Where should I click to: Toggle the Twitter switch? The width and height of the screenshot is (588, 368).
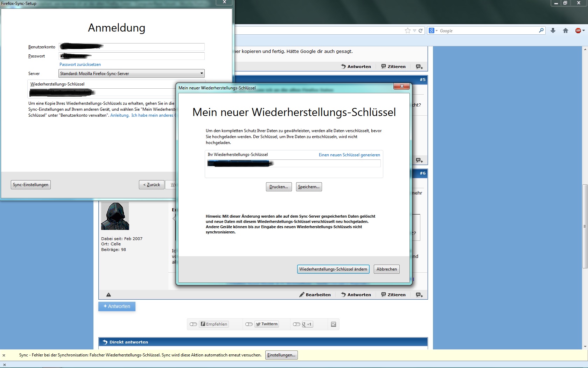pyautogui.click(x=249, y=324)
